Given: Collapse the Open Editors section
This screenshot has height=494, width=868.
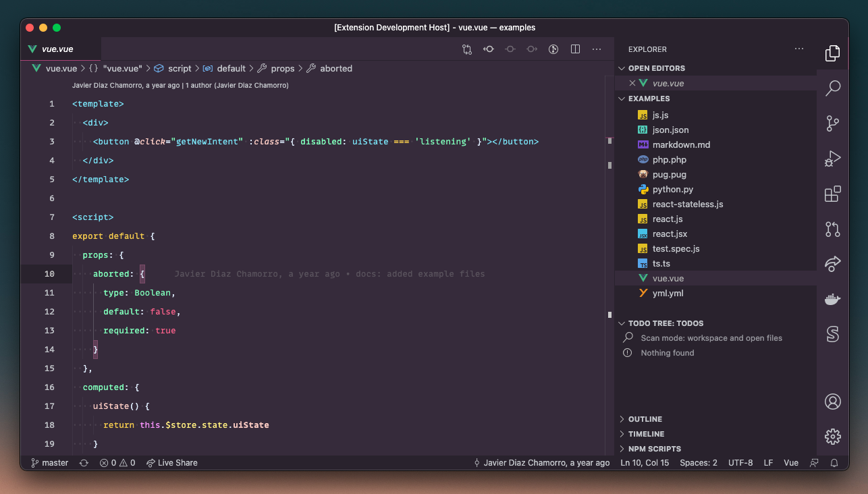Looking at the screenshot, I should [715, 68].
